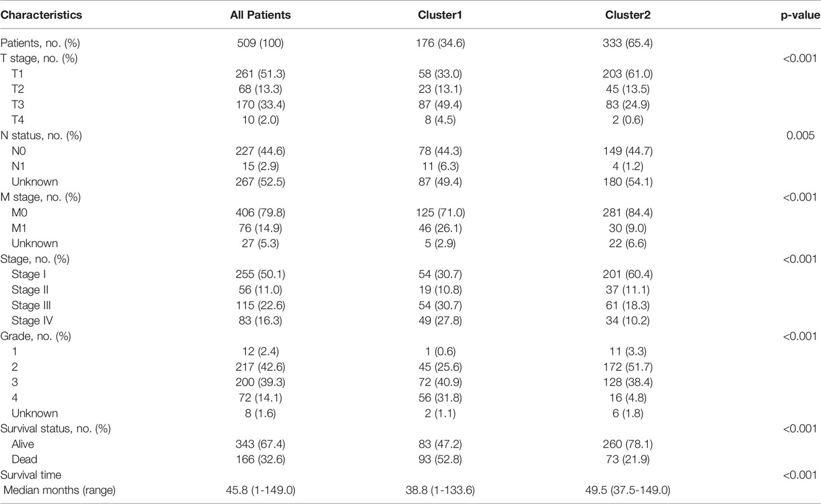Image resolution: width=821 pixels, height=504 pixels.
Task: Click the M stage, no. (%) row label
Action: click(40, 197)
